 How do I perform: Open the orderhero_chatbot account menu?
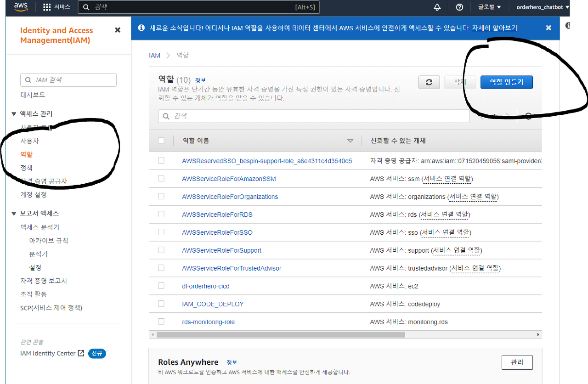click(x=543, y=7)
